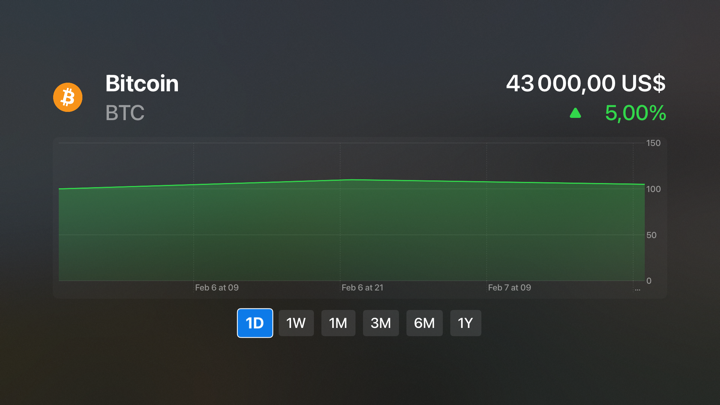
Task: Click the green price chart area
Action: [352, 232]
